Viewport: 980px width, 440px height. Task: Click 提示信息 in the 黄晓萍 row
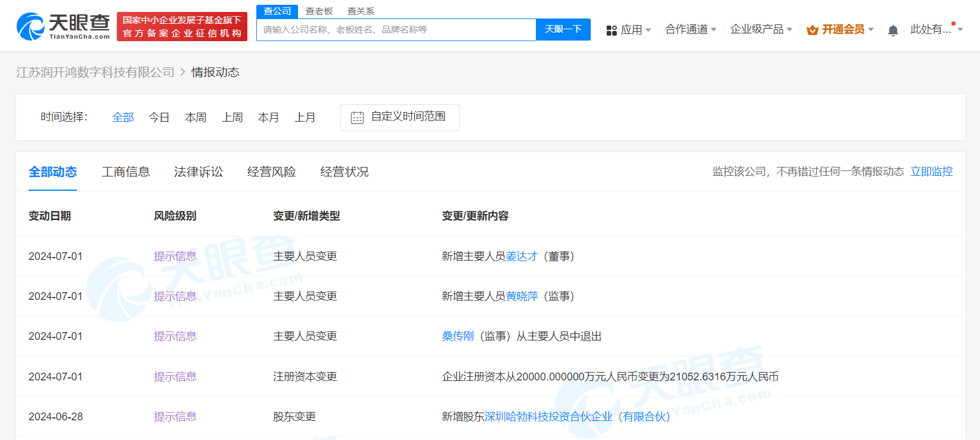pyautogui.click(x=175, y=296)
